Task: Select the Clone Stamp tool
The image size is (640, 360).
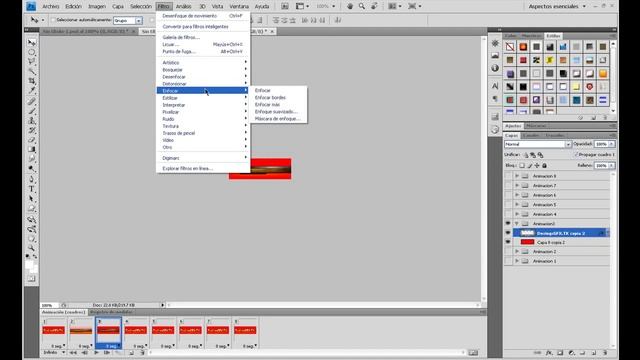Action: point(31,121)
